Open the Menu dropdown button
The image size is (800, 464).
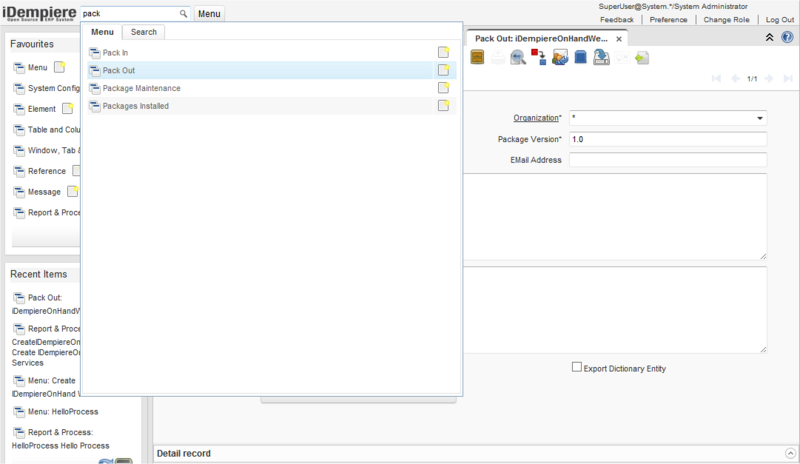tap(208, 14)
